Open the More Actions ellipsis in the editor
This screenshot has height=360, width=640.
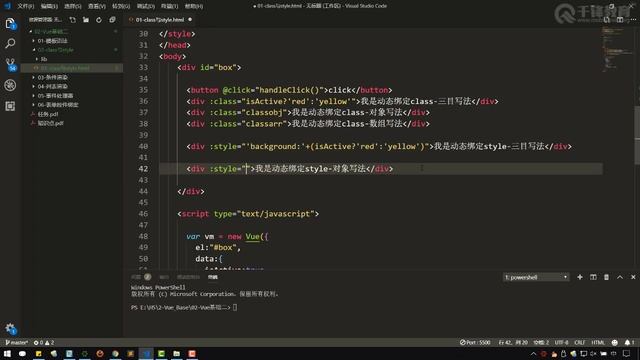point(633,20)
